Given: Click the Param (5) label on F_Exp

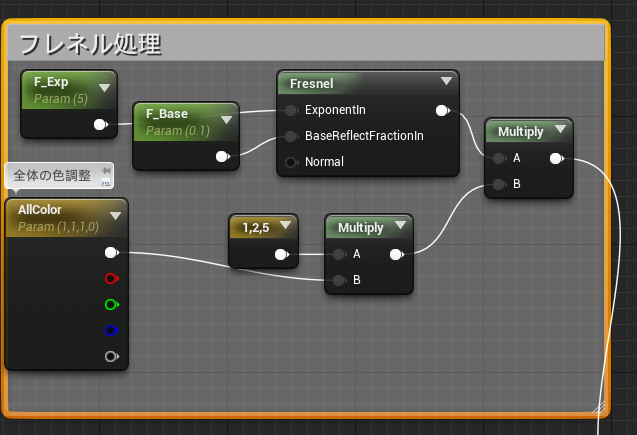Looking at the screenshot, I should click(x=61, y=99).
